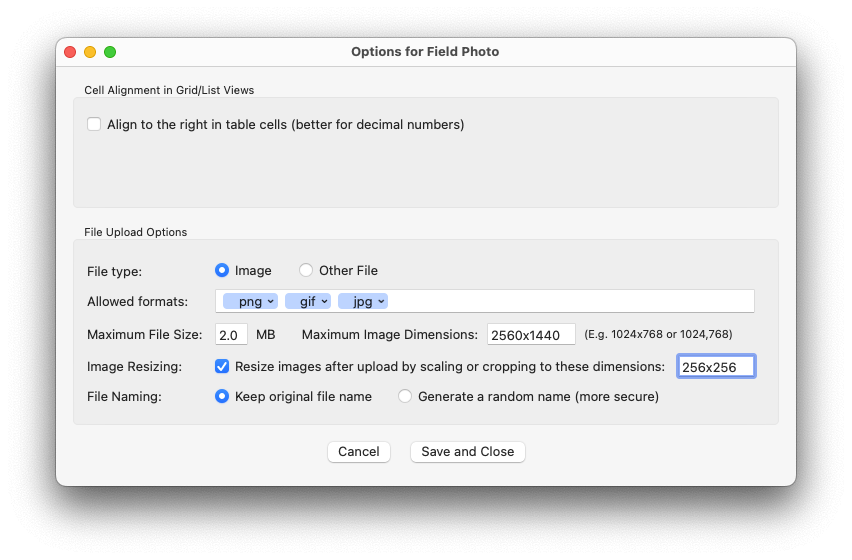Click the Maximum Image Dimensions field
The image size is (852, 560).
click(530, 334)
